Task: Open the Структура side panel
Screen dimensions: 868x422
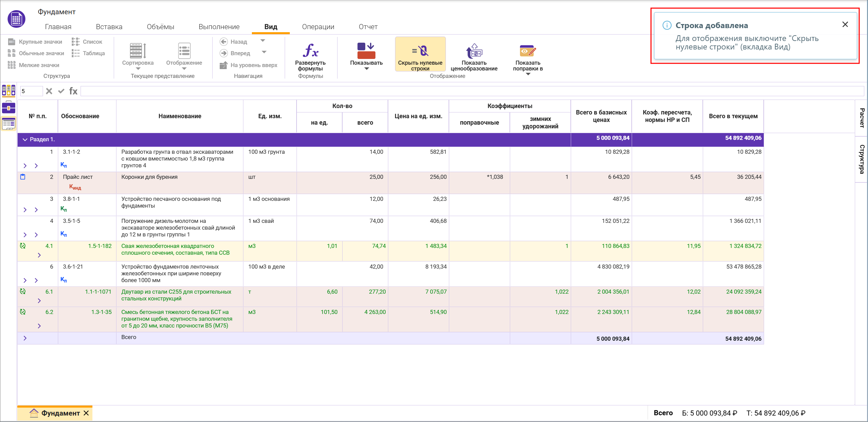Action: pos(862,159)
